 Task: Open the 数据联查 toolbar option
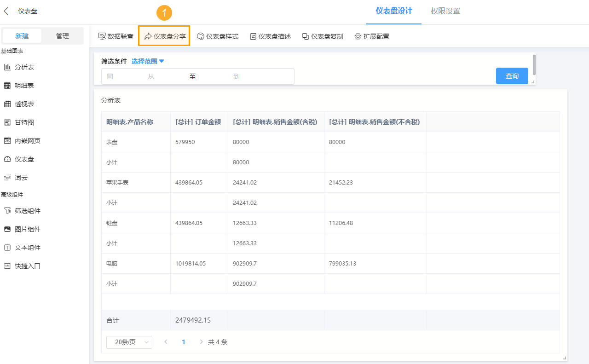[x=115, y=35]
